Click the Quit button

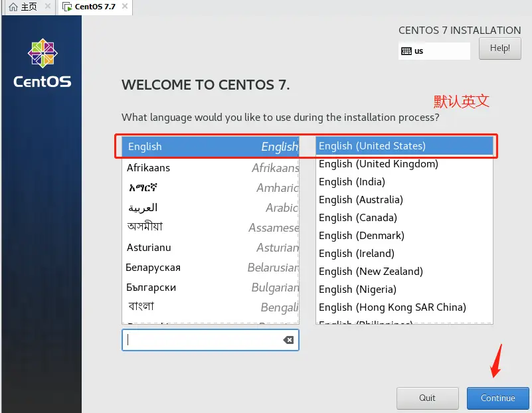pyautogui.click(x=427, y=398)
